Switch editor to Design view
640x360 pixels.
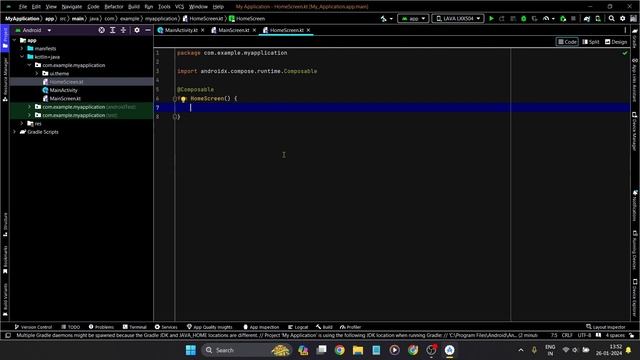click(x=616, y=42)
